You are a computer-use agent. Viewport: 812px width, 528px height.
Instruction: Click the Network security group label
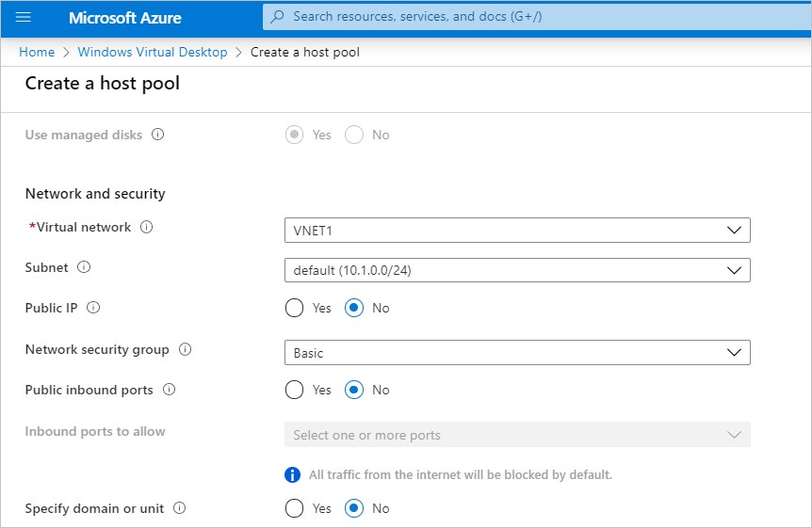pos(97,349)
